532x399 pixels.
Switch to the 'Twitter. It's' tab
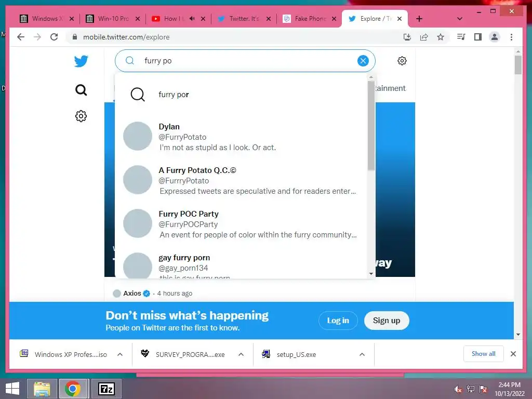click(244, 19)
